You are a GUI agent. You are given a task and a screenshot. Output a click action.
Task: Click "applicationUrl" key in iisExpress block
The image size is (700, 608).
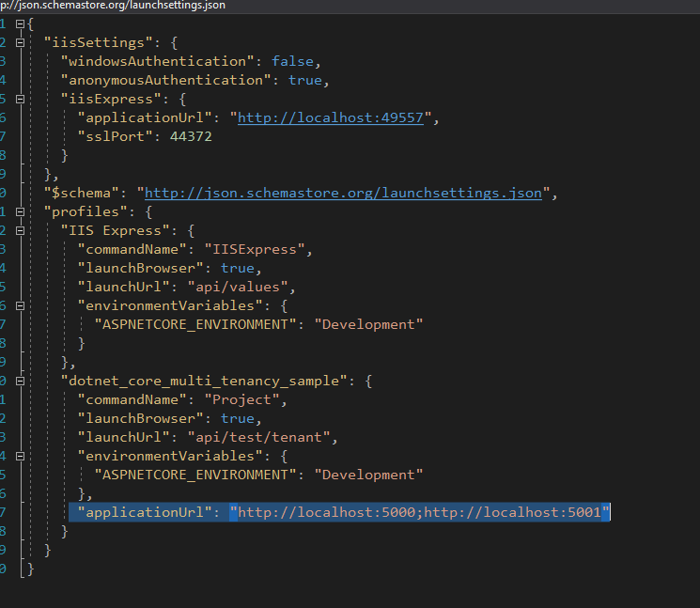click(145, 117)
